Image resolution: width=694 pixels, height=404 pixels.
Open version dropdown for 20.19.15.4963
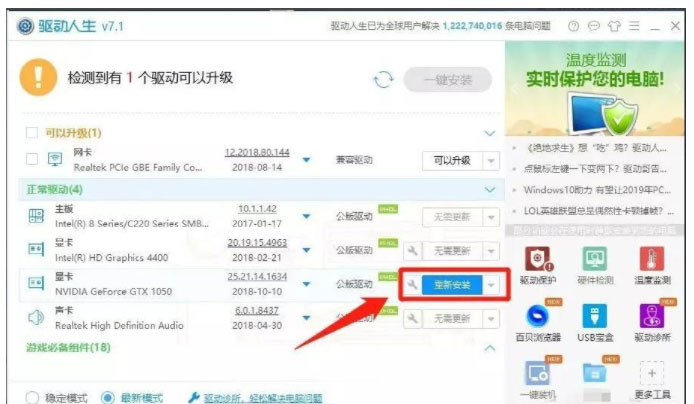coord(306,250)
